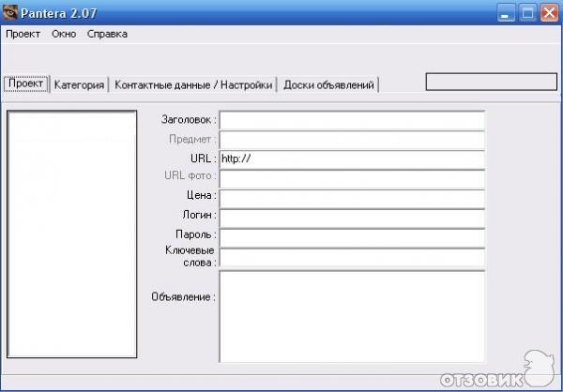Open the Окно menu
Screen dimensions: 563x392
tap(64, 34)
